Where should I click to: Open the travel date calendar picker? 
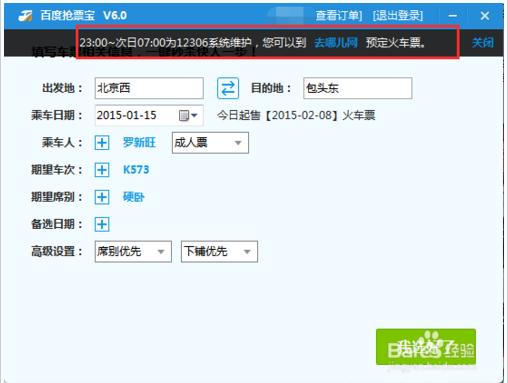[x=188, y=116]
